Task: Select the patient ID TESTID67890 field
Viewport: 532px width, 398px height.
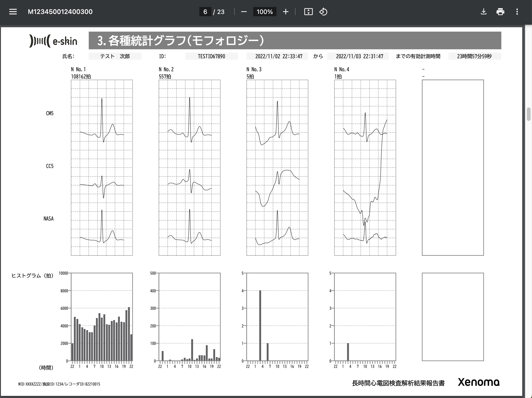Action: click(x=211, y=56)
